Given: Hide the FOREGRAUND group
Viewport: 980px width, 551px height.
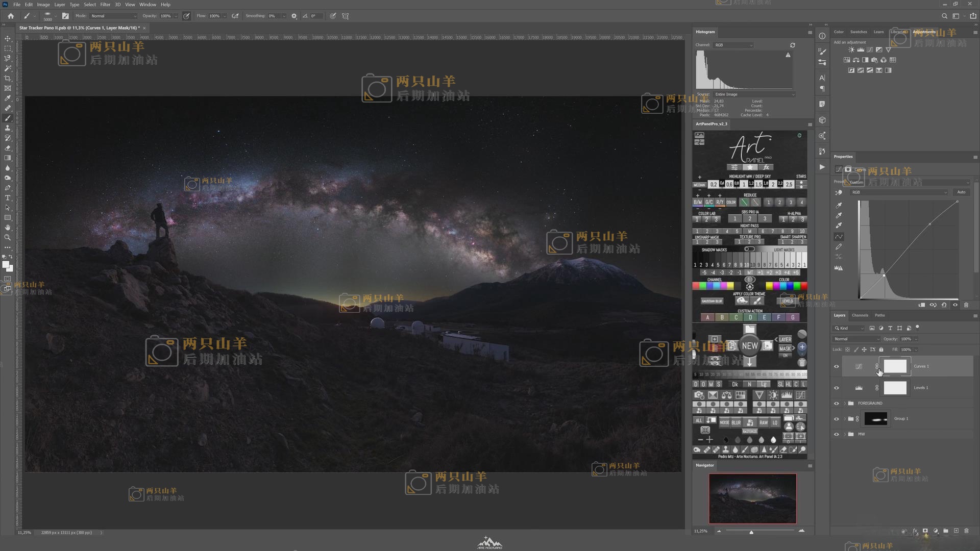Looking at the screenshot, I should 836,404.
